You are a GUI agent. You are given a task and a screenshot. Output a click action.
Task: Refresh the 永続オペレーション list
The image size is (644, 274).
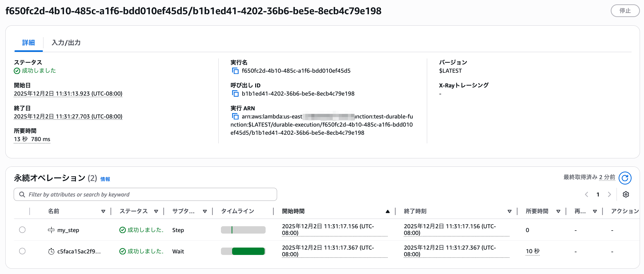pos(625,178)
